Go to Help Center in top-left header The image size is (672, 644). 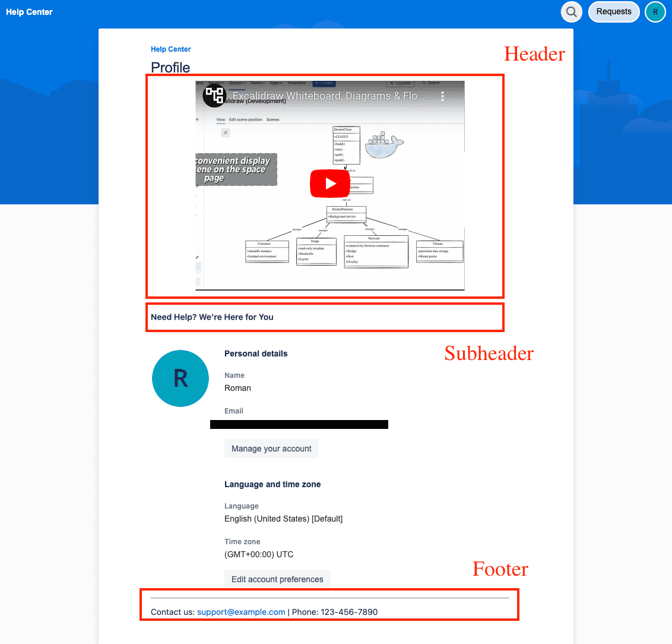29,12
